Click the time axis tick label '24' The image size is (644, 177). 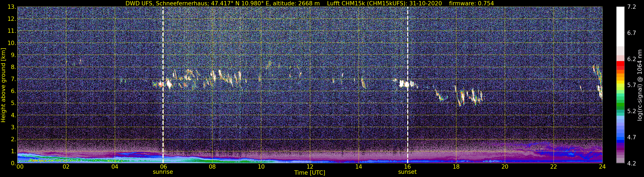[x=602, y=167]
